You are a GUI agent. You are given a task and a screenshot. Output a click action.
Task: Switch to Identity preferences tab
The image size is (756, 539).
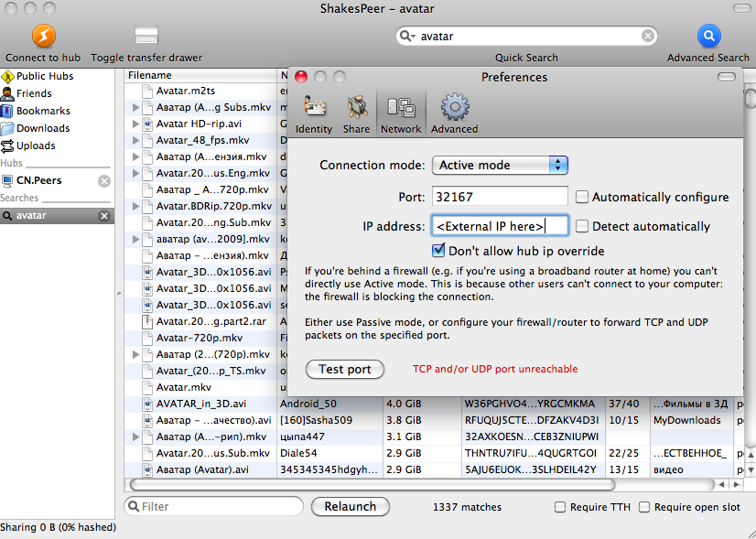pyautogui.click(x=314, y=114)
